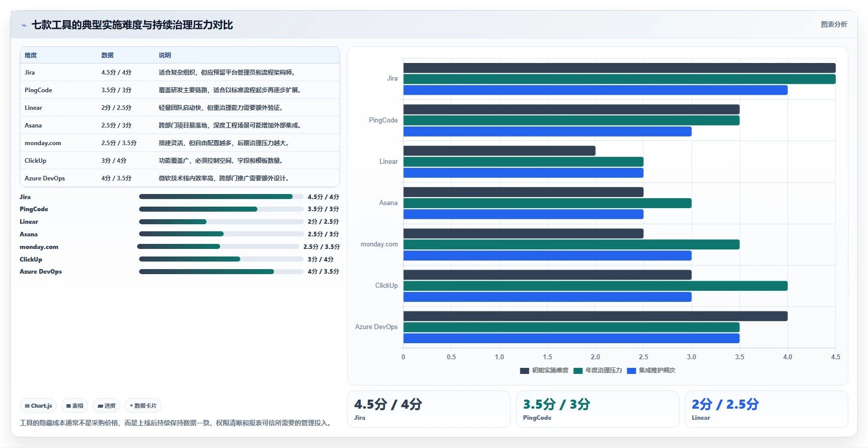Click the description starting 适合复杂组织
The width and height of the screenshot is (868, 448).
point(227,73)
